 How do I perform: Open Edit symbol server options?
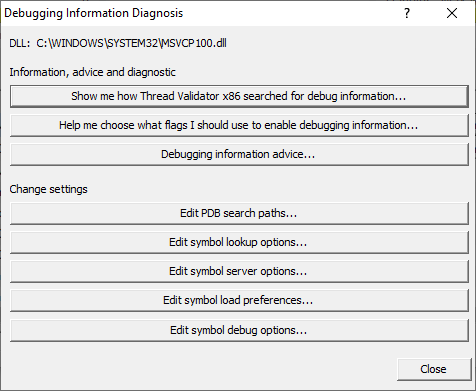(x=239, y=271)
